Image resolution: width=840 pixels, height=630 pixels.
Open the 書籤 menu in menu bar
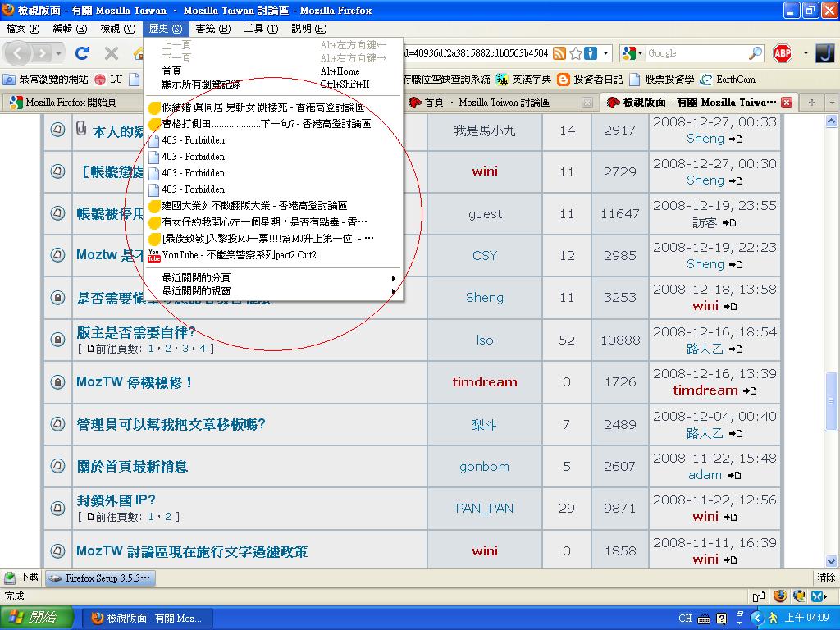(210, 29)
